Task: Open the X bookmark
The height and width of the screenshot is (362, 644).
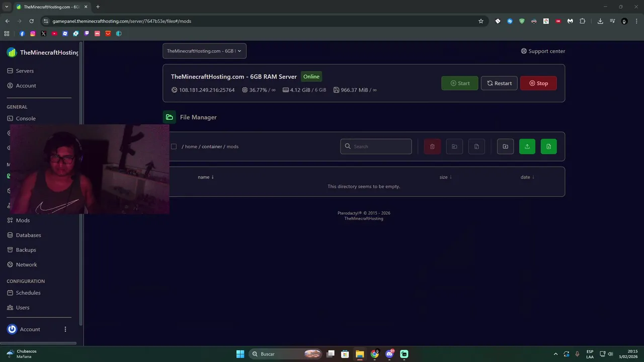Action: pos(44,34)
